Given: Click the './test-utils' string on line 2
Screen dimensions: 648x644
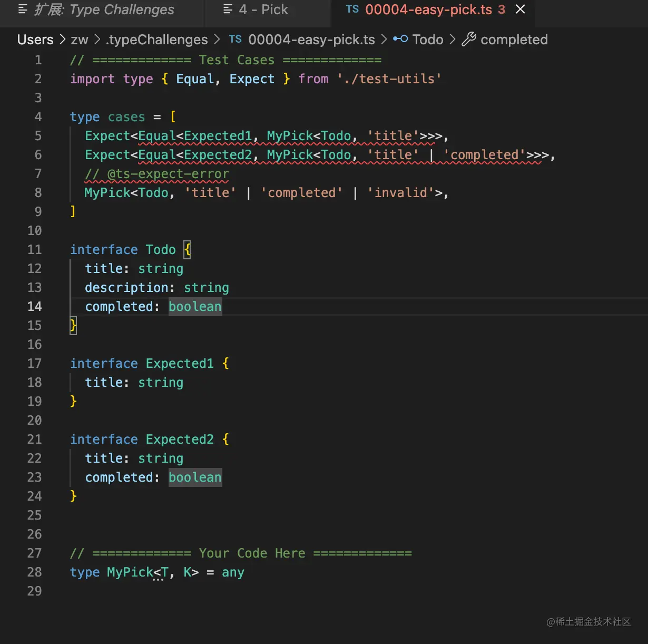Looking at the screenshot, I should [x=389, y=79].
